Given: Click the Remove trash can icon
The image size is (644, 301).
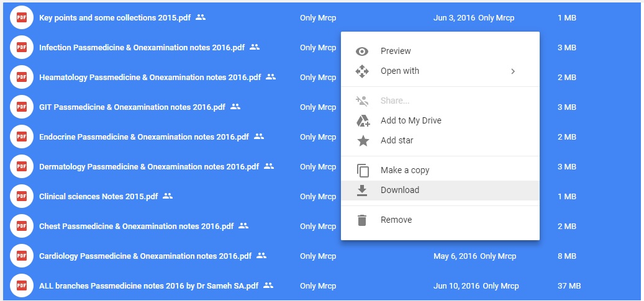Looking at the screenshot, I should 362,220.
